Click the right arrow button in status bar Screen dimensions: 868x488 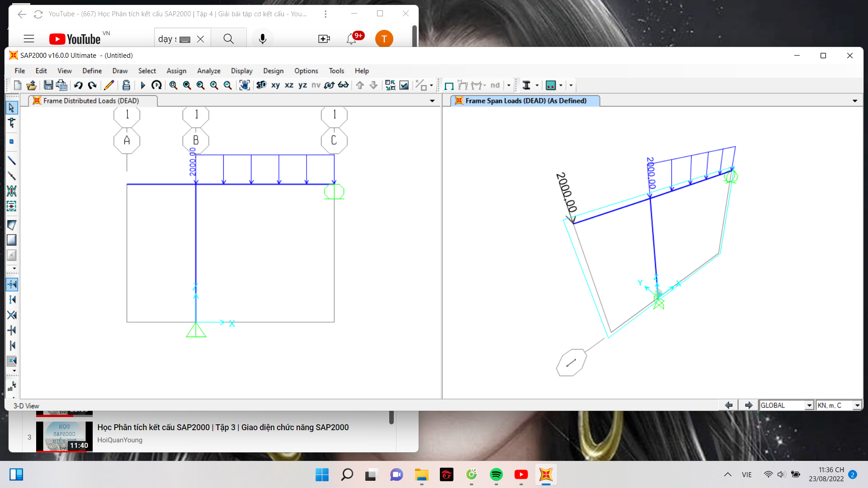coord(749,405)
